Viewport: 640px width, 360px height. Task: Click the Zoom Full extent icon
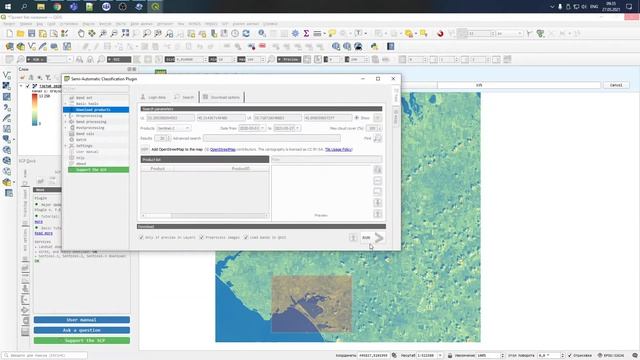click(x=125, y=33)
